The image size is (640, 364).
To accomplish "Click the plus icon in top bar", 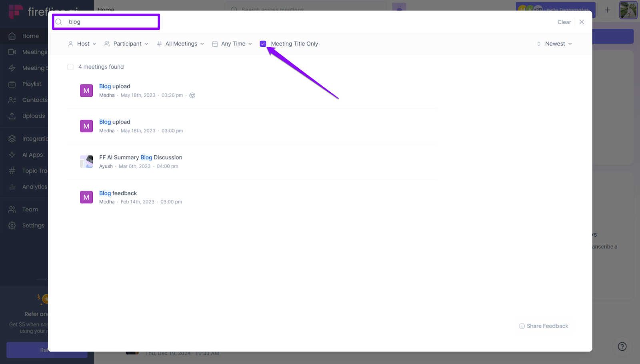I will click(x=607, y=10).
